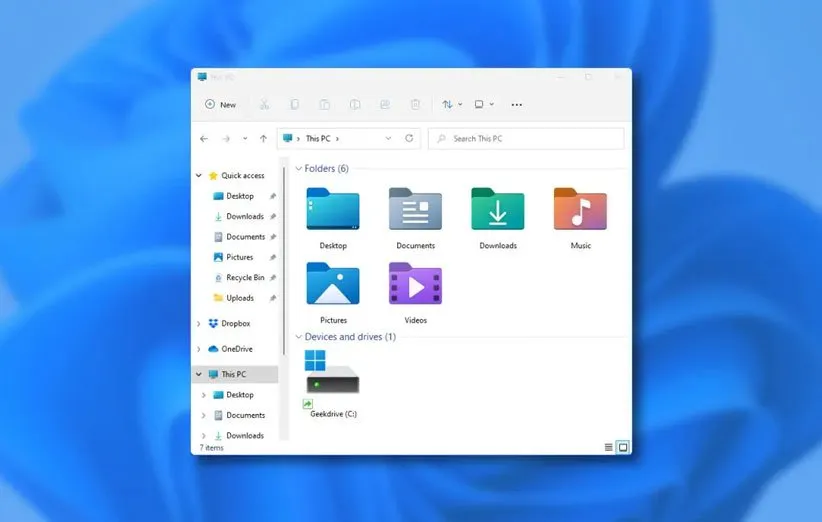
Task: Expand the Dropbox tree node
Action: 199,324
